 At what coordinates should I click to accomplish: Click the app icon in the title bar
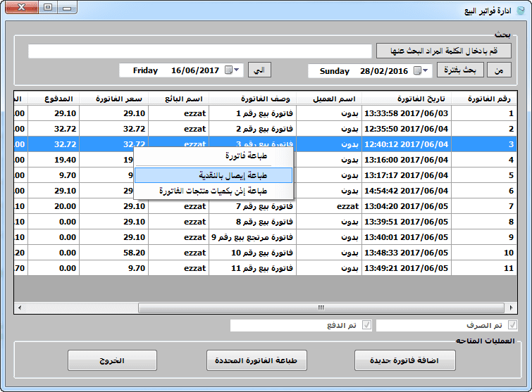tap(520, 12)
